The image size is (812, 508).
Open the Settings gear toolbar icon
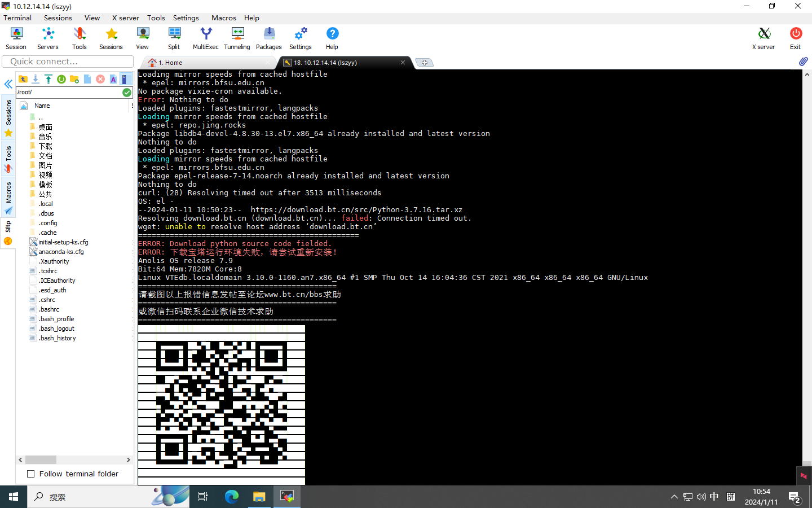[x=301, y=39]
